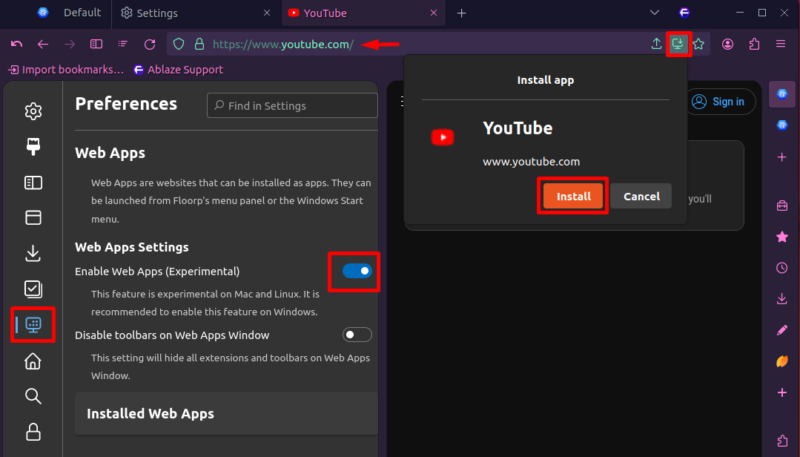Image resolution: width=800 pixels, height=457 pixels.
Task: Select the Web Apps settings category icon
Action: tap(33, 324)
